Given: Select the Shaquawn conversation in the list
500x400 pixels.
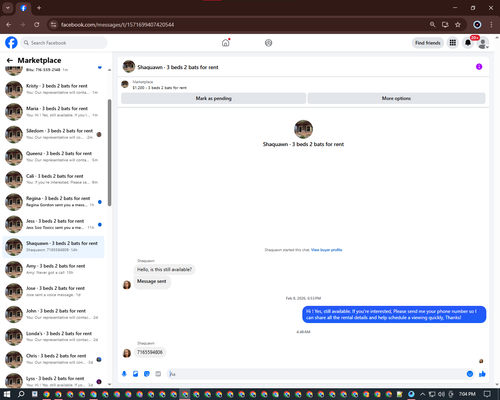Looking at the screenshot, I should pos(53,247).
